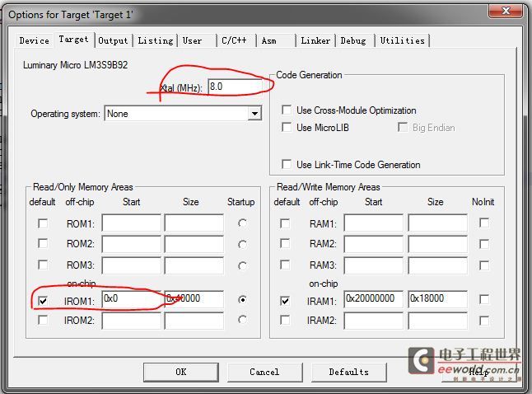
Task: Click the ROM1 Start field
Action: [x=131, y=223]
